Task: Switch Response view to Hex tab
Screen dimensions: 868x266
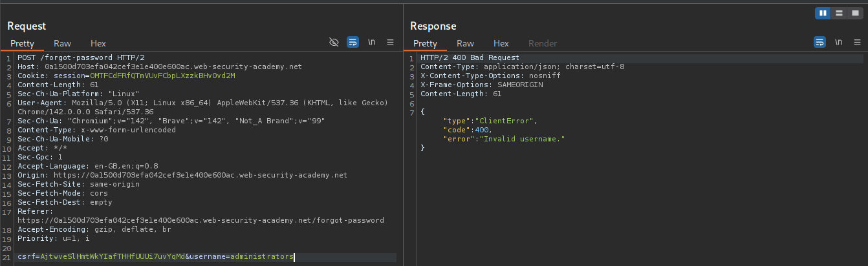Action: (x=501, y=43)
